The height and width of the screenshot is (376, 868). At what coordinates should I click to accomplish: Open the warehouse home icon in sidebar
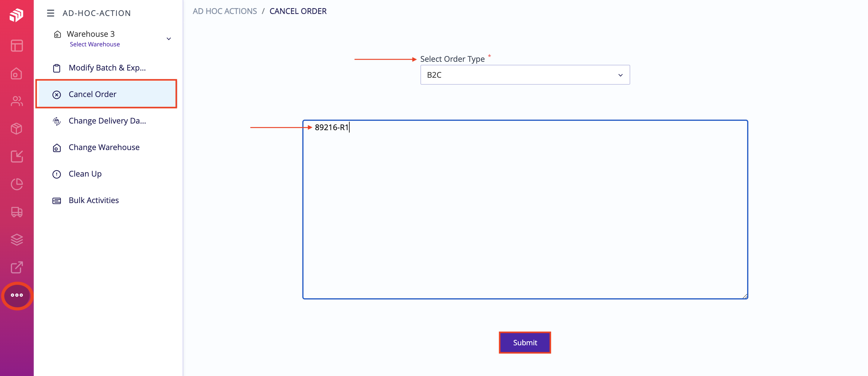[x=17, y=74]
